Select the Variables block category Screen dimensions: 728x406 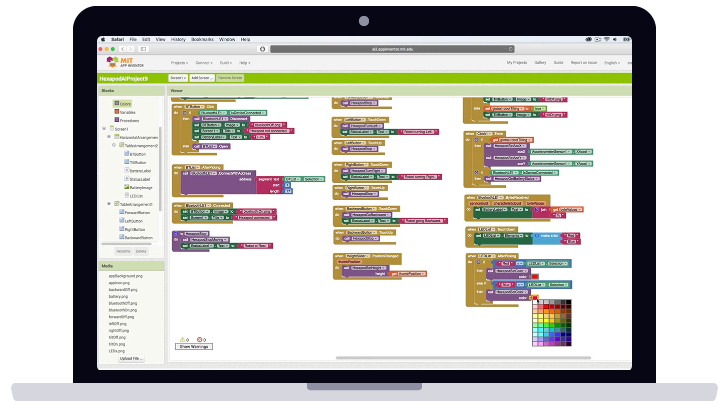point(125,112)
